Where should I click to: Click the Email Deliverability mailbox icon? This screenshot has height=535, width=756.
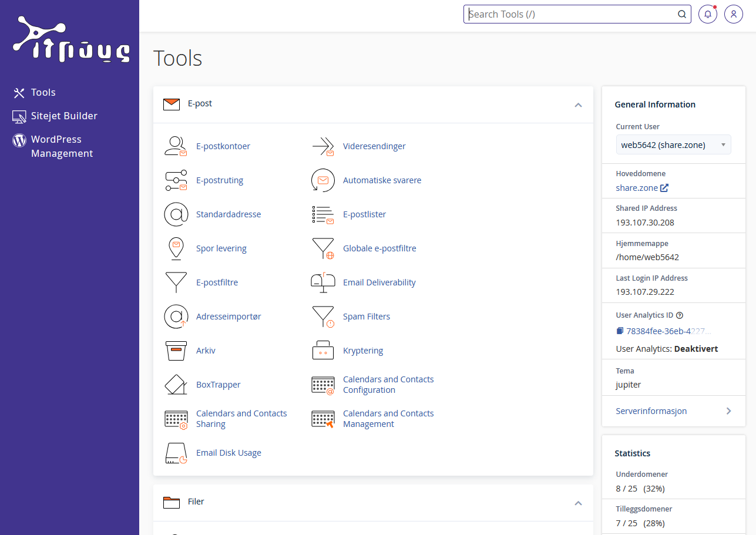[x=322, y=282]
